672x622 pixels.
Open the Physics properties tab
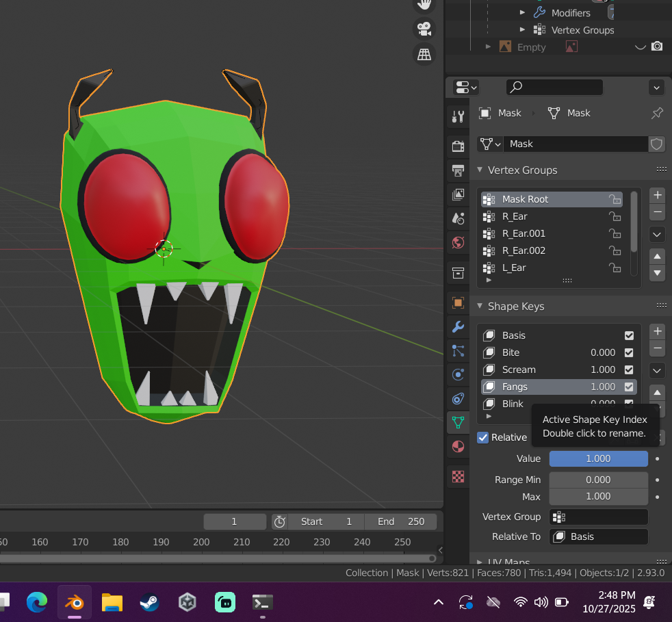(458, 374)
